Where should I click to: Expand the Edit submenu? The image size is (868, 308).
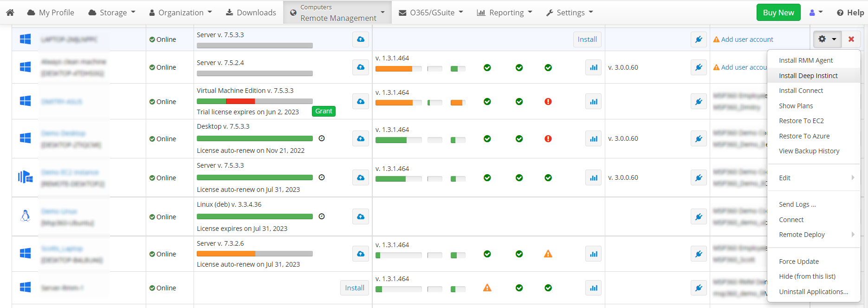tap(814, 178)
